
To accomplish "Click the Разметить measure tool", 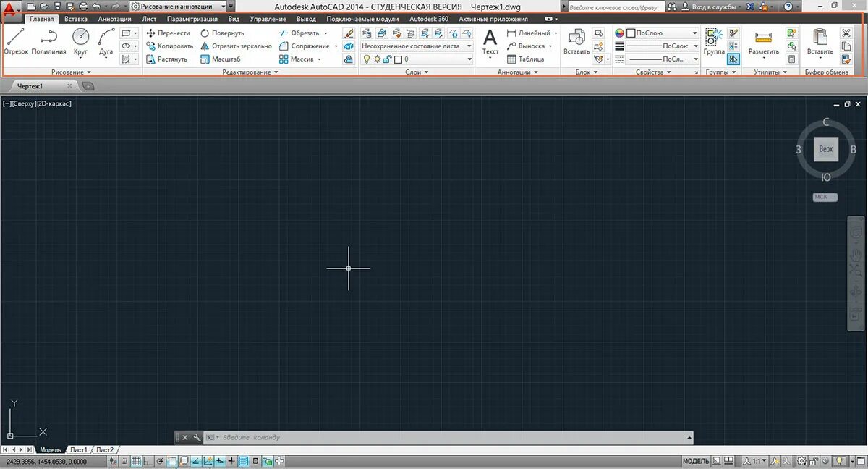I will [764, 42].
